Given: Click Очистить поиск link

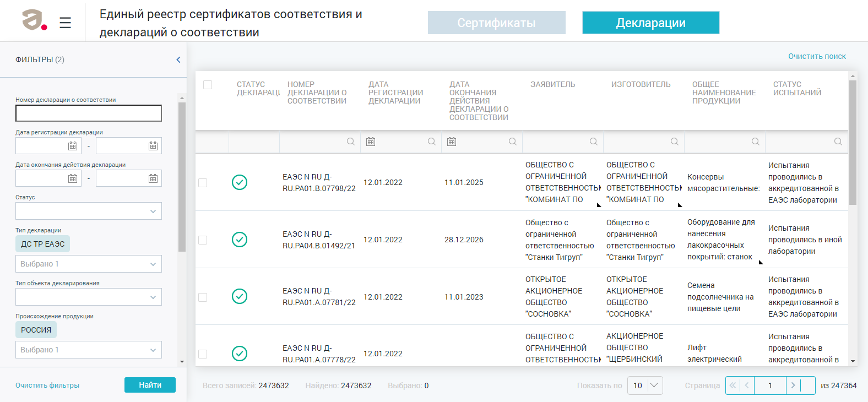Looking at the screenshot, I should coord(817,56).
